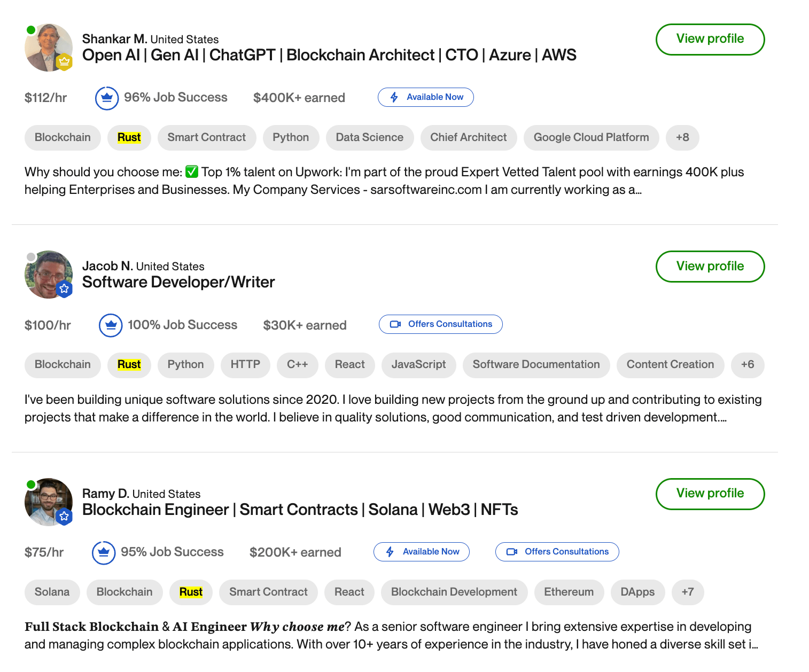Select the Solana skill tag
This screenshot has height=672, width=809.
52,592
